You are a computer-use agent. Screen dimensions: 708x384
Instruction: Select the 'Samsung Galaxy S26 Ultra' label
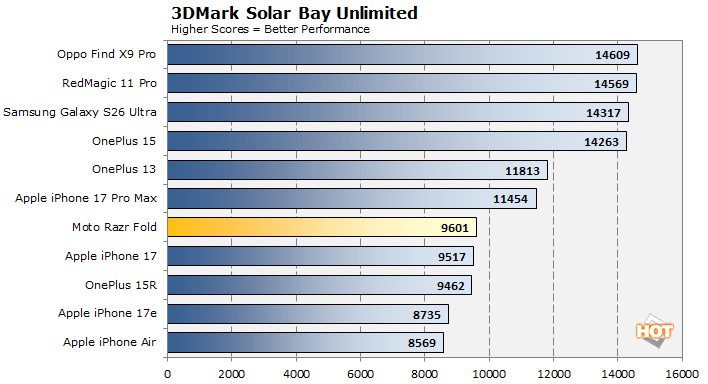tap(80, 112)
